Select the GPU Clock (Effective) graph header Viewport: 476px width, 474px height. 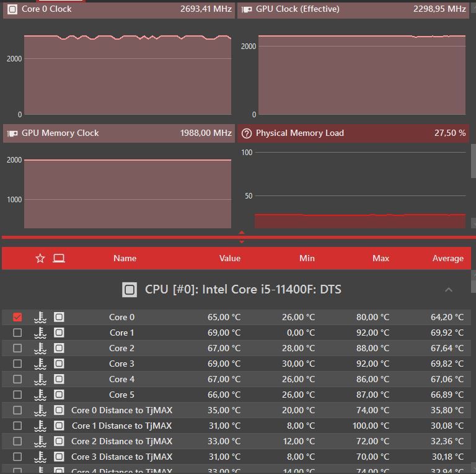[x=353, y=9]
